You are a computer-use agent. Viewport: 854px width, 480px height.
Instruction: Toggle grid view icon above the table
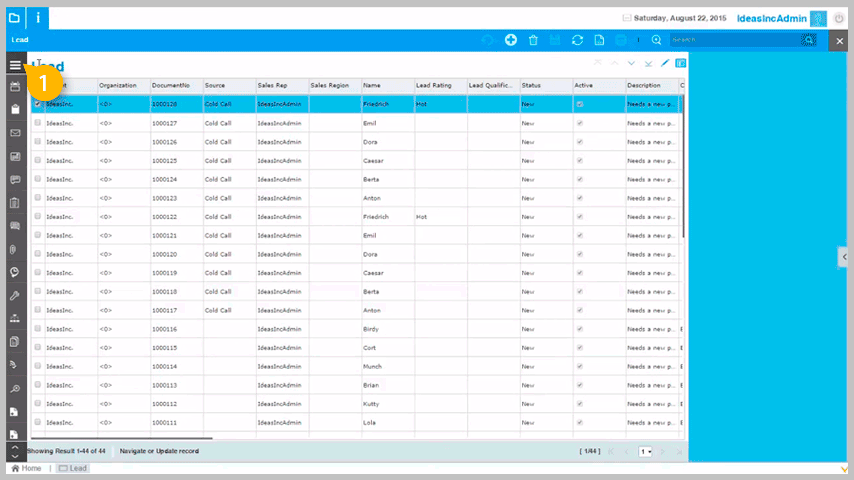[x=681, y=64]
